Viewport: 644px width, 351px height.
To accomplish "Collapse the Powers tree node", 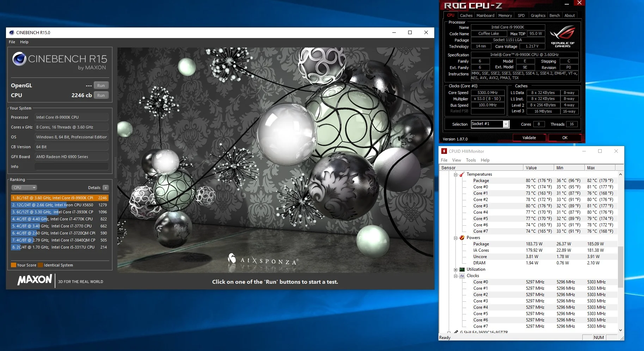I will click(456, 238).
